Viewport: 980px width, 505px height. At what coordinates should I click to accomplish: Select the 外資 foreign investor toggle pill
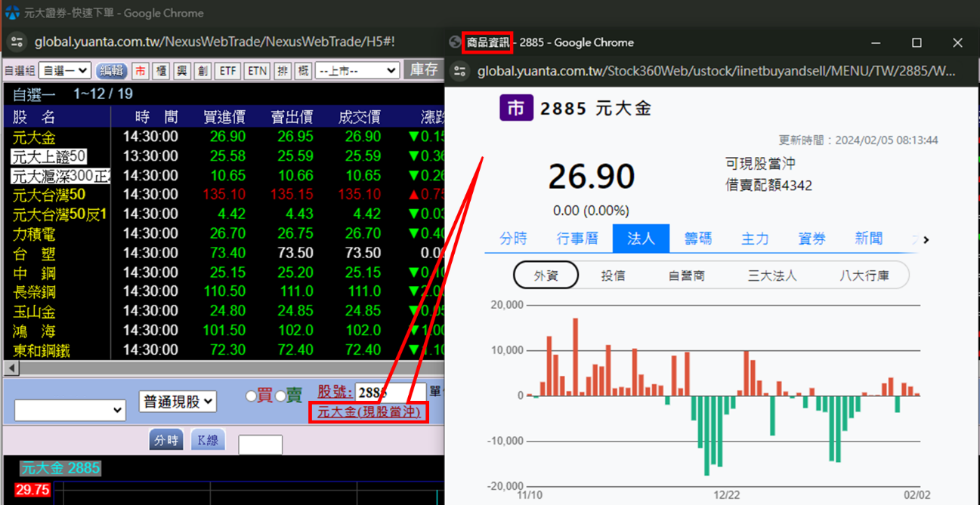(x=546, y=276)
